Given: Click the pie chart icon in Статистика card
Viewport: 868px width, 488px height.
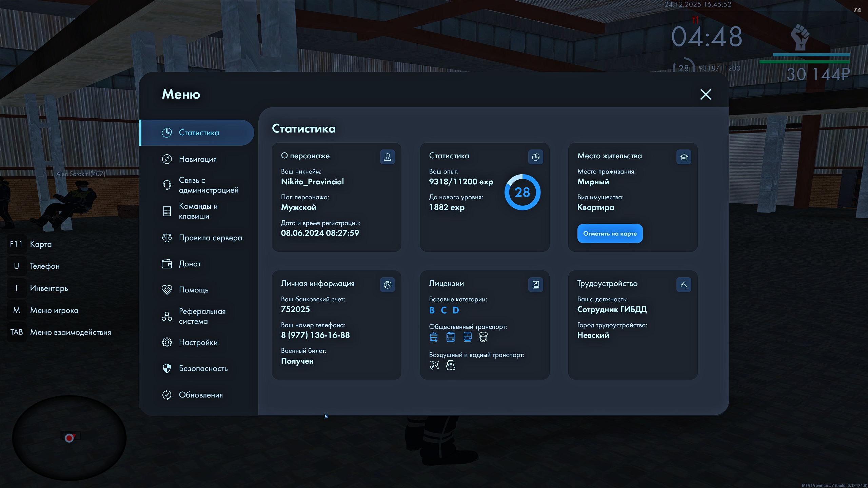Looking at the screenshot, I should (x=535, y=157).
